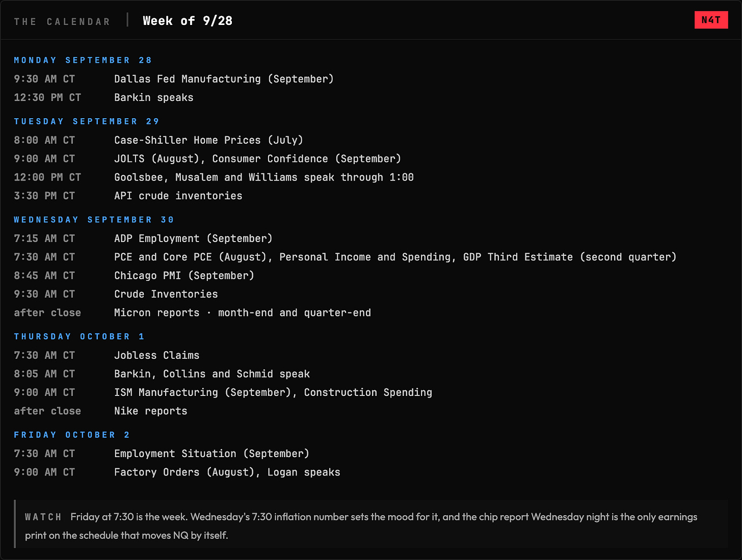Click the '7:15 AM CT' time label

point(44,238)
